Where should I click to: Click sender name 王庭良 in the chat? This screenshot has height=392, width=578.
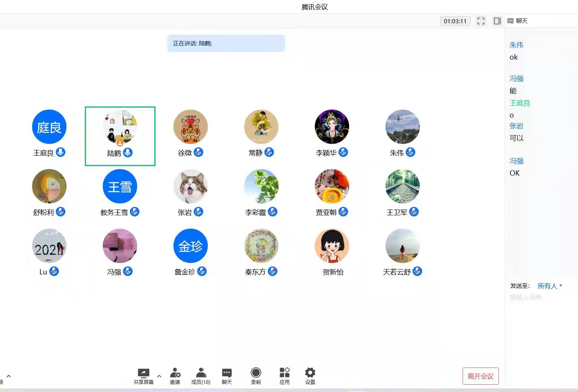pyautogui.click(x=520, y=103)
